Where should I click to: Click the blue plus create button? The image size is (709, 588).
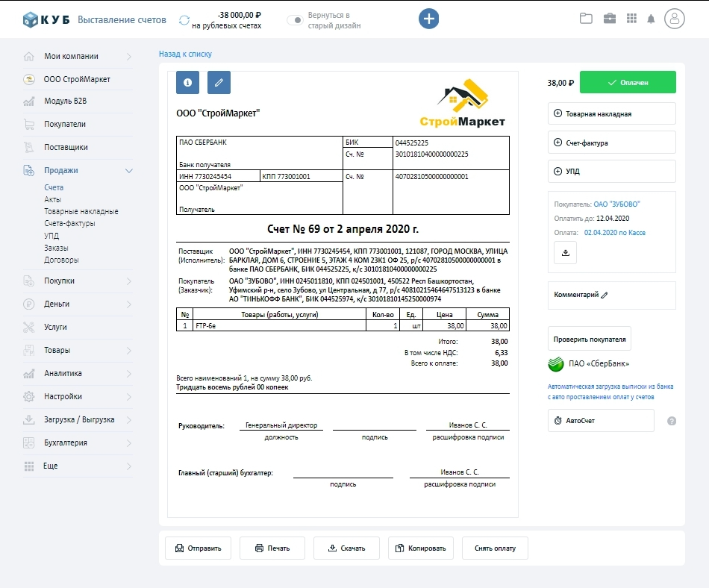[x=428, y=19]
